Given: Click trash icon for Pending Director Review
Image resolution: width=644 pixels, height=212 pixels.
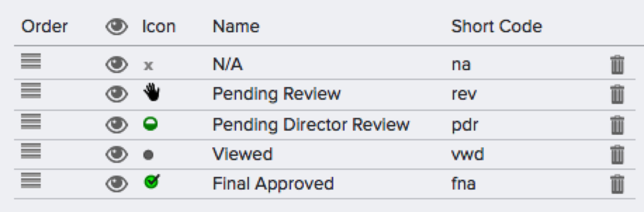Looking at the screenshot, I should [617, 124].
